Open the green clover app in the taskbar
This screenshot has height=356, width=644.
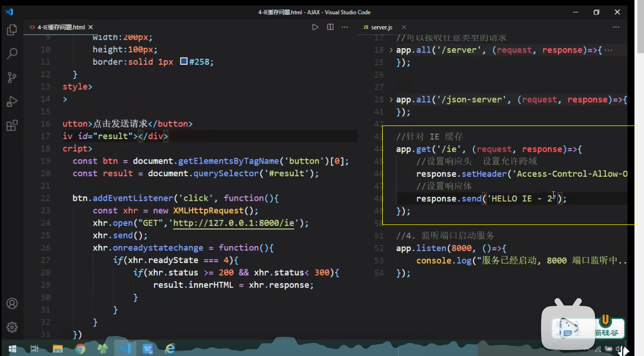tap(102, 348)
